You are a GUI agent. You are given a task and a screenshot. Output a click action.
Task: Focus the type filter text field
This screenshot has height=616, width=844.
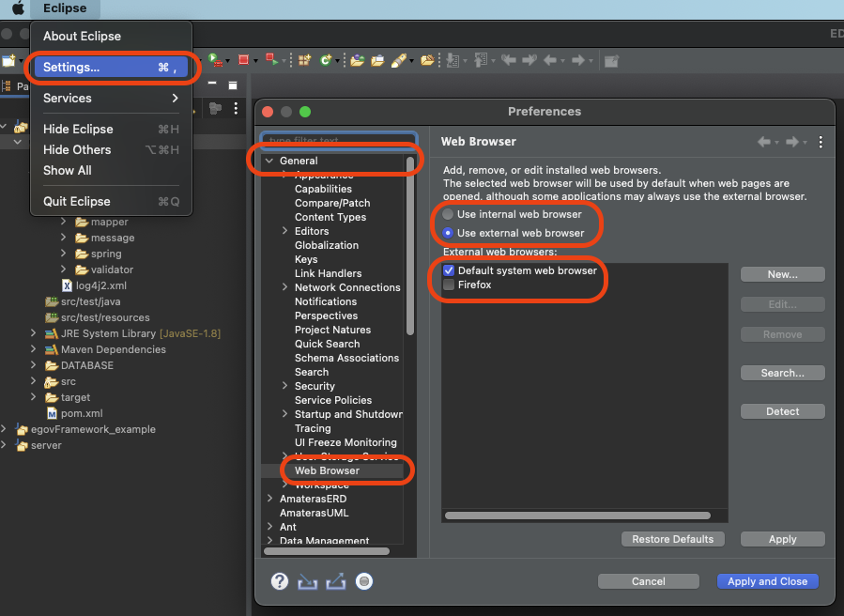point(339,139)
